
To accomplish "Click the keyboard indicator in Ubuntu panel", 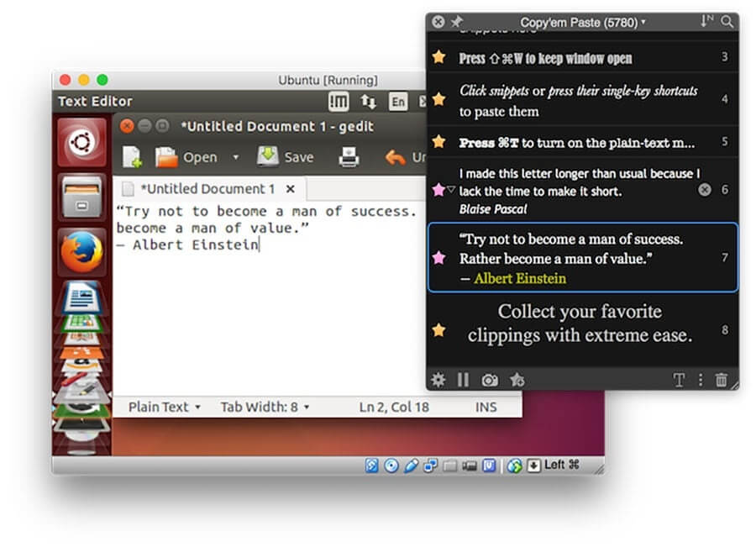I will 339,102.
